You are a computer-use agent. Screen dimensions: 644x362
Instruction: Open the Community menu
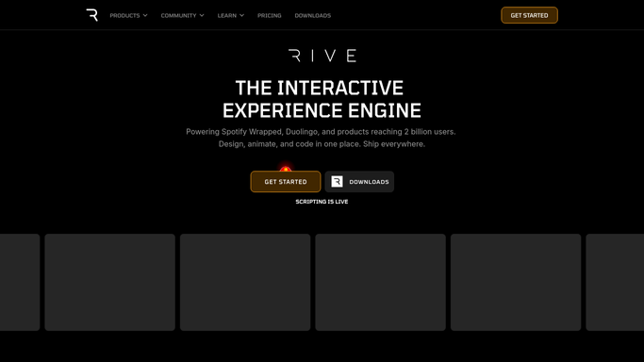pos(182,16)
